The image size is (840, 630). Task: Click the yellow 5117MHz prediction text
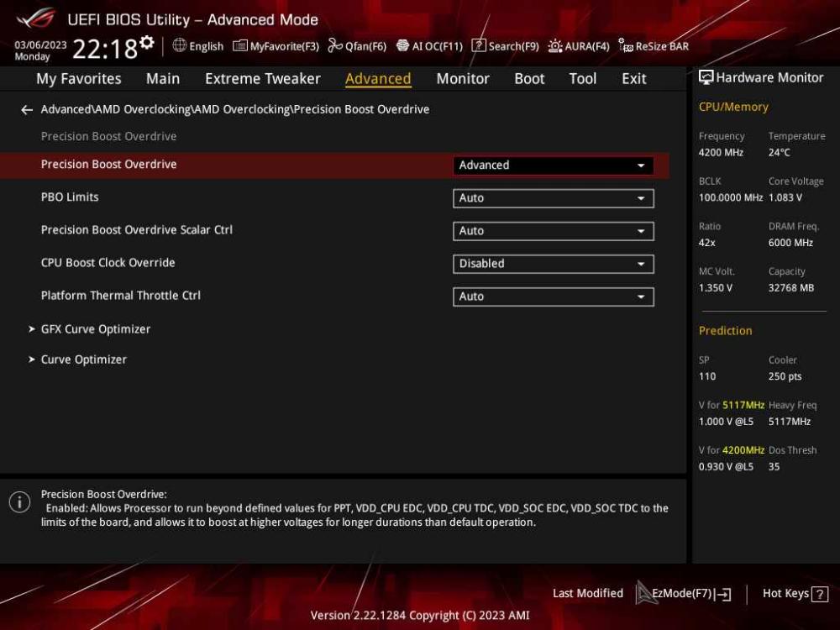coord(743,405)
